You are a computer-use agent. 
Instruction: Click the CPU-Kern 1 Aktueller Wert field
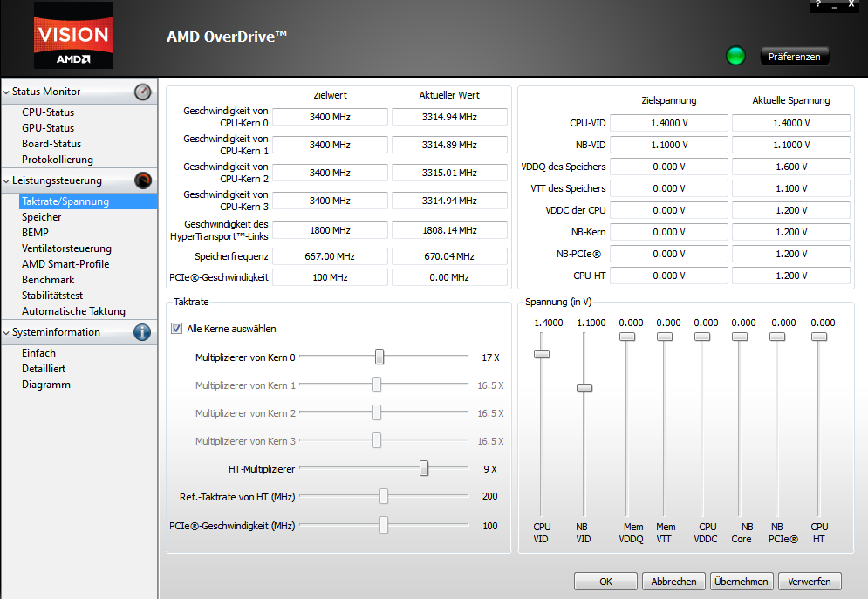tap(449, 145)
